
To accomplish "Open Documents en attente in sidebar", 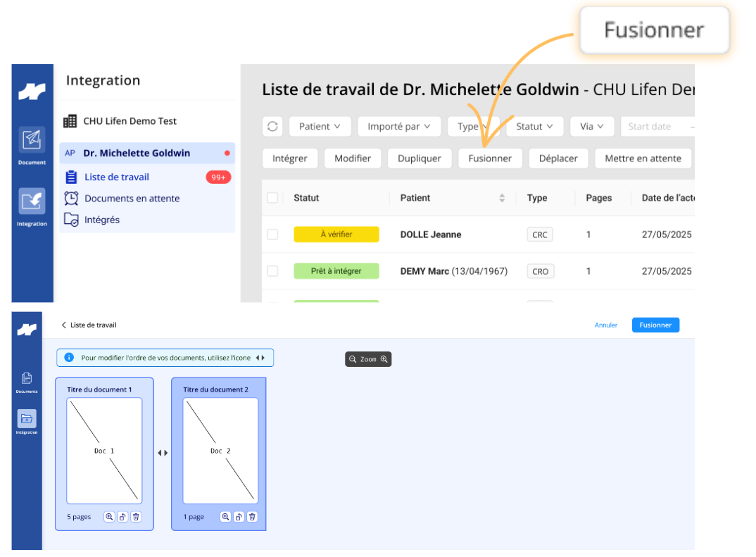I will (x=132, y=198).
